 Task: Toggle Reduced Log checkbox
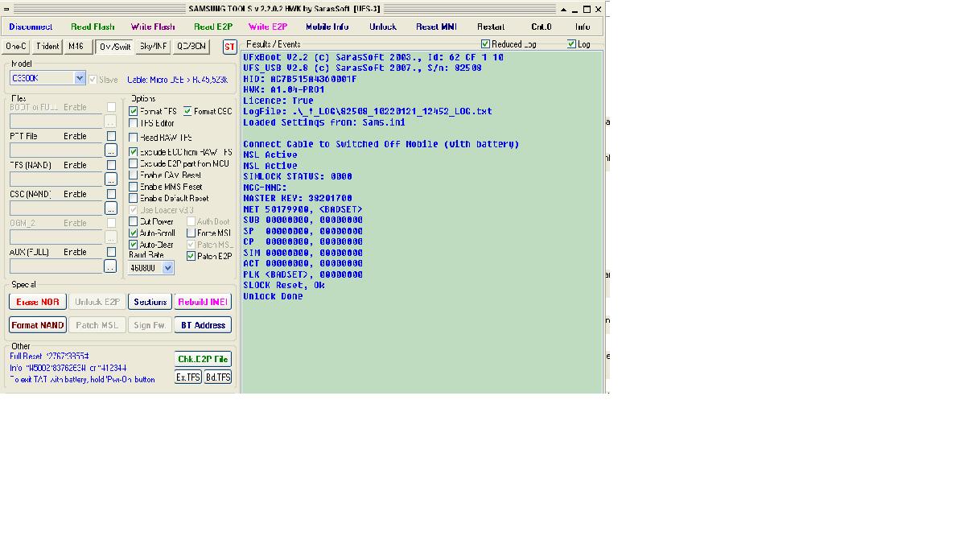pos(485,43)
